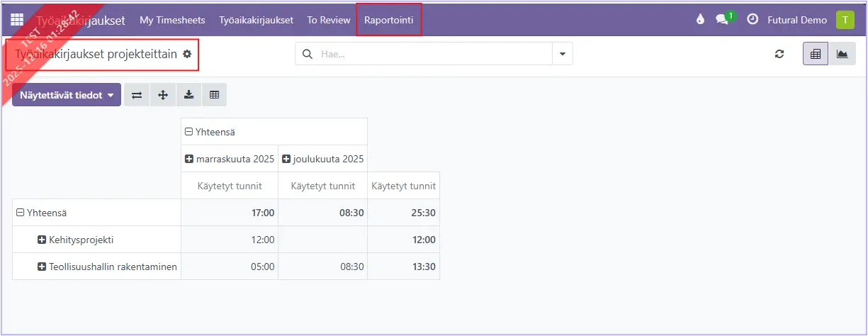Click the flip axis arrows icon
The width and height of the screenshot is (868, 336).
[x=137, y=95]
